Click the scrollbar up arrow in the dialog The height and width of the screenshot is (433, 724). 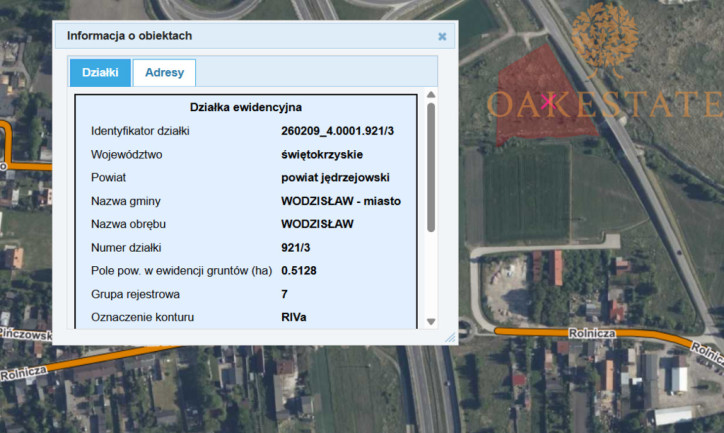pos(431,95)
